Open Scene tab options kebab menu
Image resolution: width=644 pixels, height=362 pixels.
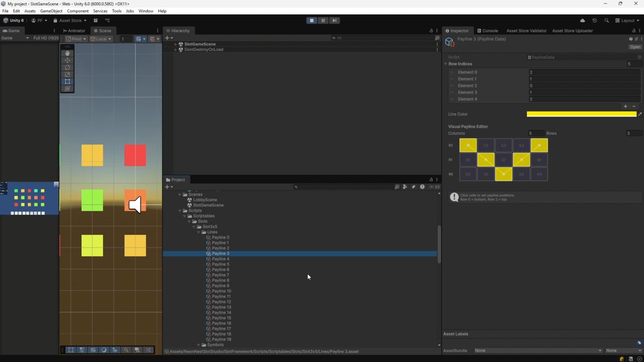click(x=158, y=31)
